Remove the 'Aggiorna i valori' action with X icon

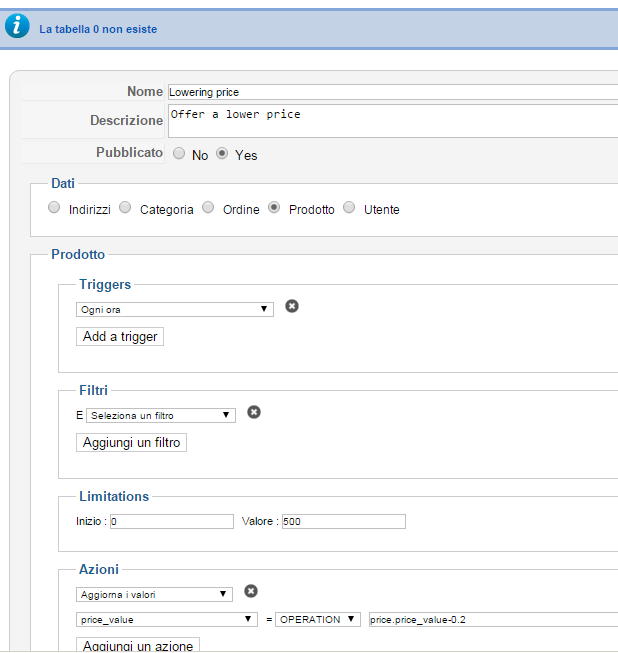251,591
